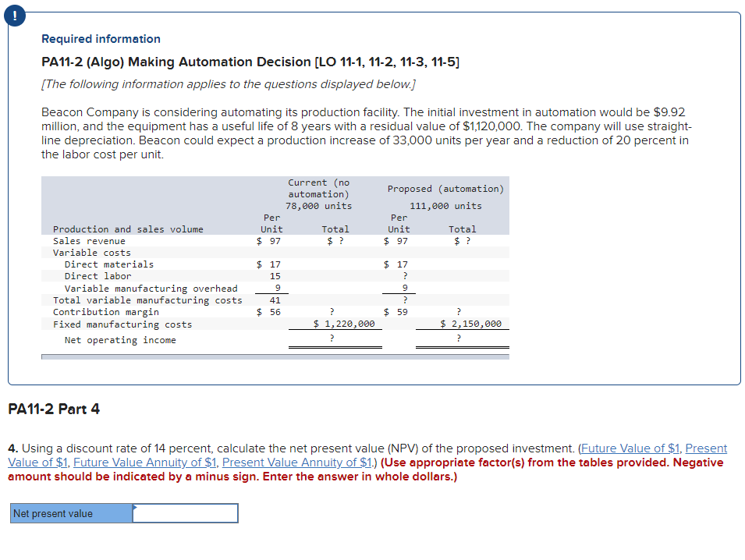Click the Net present value answer field
Screen dimensions: 745x560
pyautogui.click(x=186, y=513)
